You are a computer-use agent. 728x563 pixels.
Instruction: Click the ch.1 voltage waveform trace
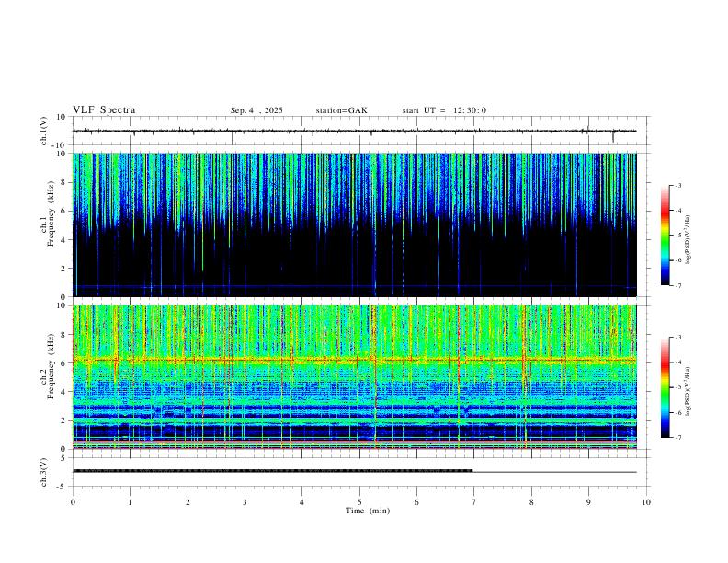coord(354,131)
